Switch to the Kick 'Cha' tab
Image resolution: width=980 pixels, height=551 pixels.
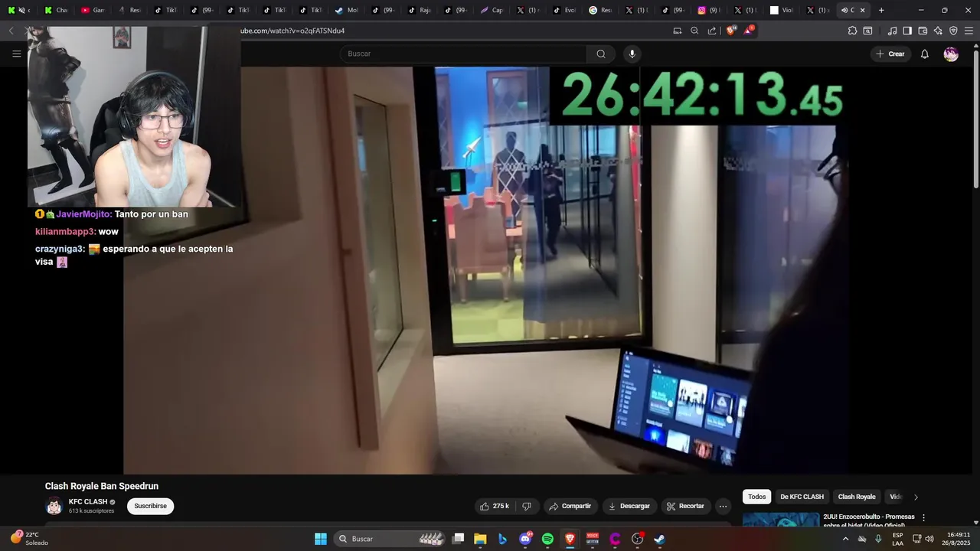tap(56, 10)
